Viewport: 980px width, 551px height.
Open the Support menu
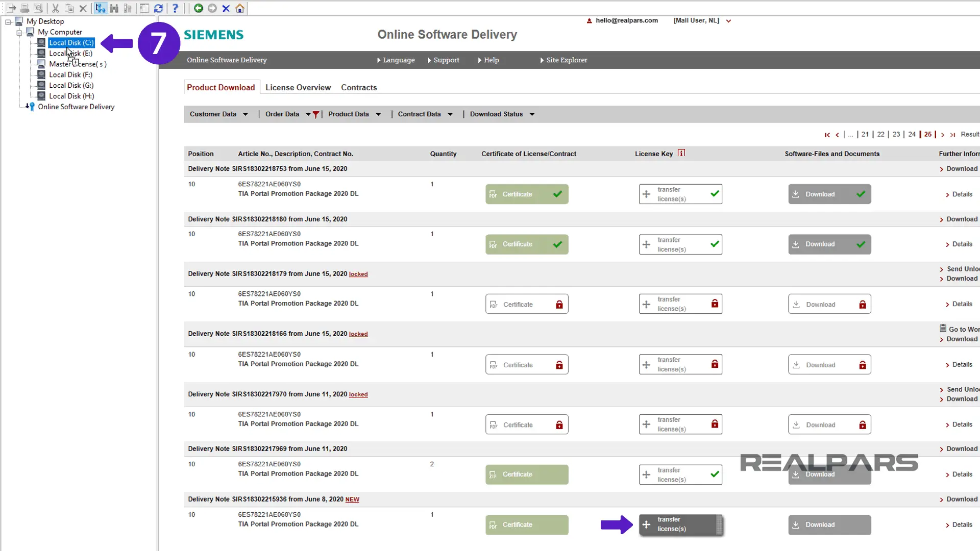point(443,60)
